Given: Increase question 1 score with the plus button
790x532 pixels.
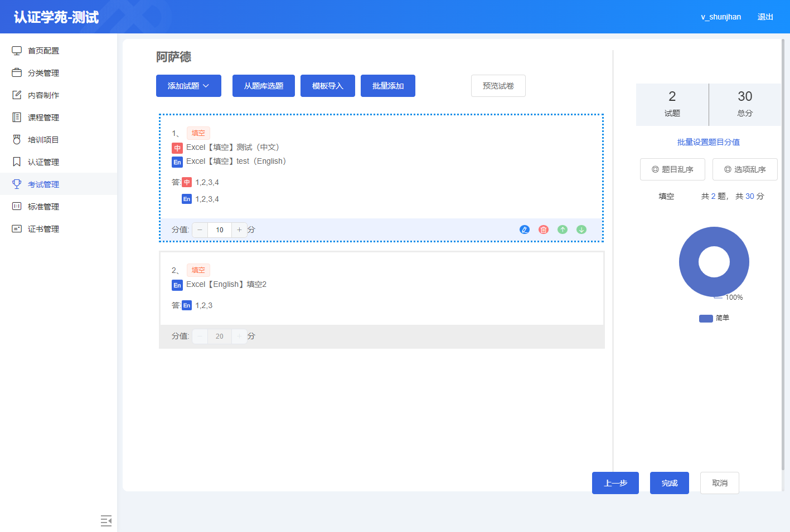Looking at the screenshot, I should [x=239, y=230].
